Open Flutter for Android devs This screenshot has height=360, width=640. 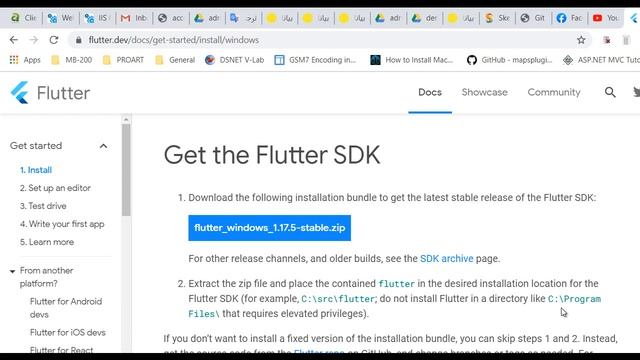pos(66,308)
